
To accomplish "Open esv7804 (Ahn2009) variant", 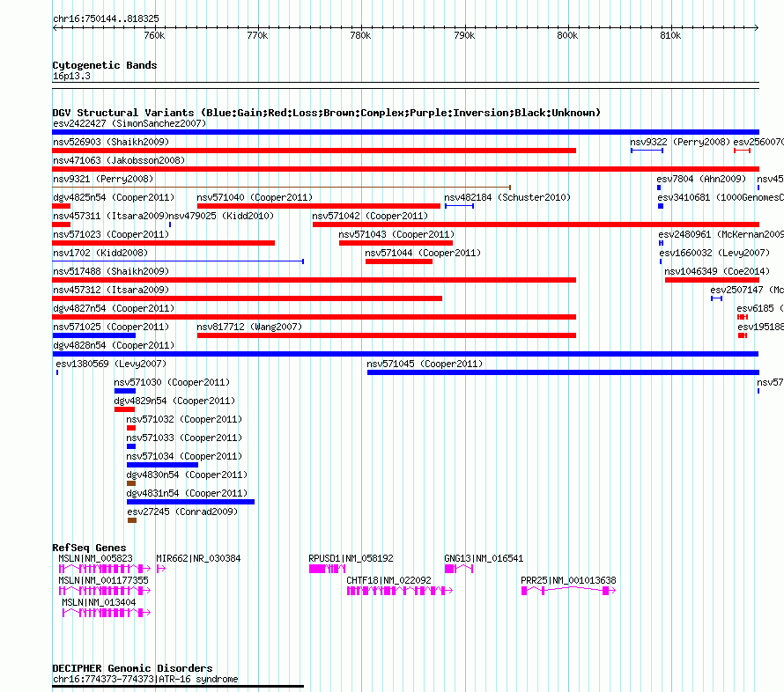I will (701, 179).
